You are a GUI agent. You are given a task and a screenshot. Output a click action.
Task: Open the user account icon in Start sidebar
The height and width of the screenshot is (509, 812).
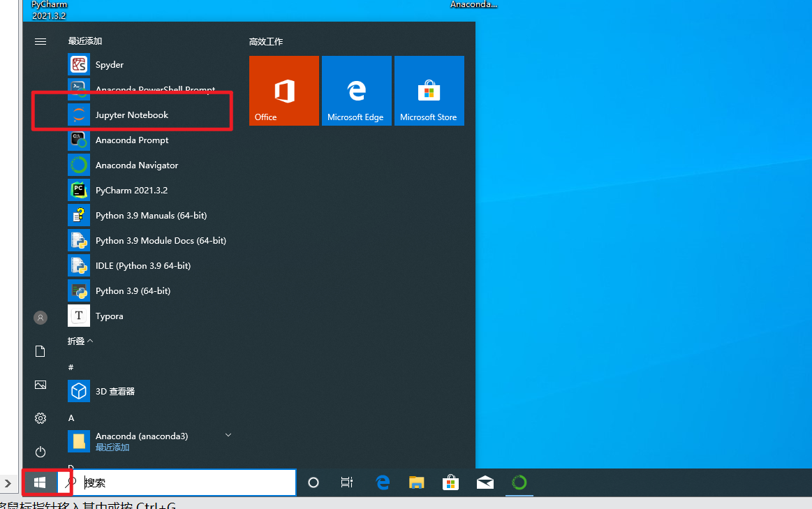coord(40,318)
